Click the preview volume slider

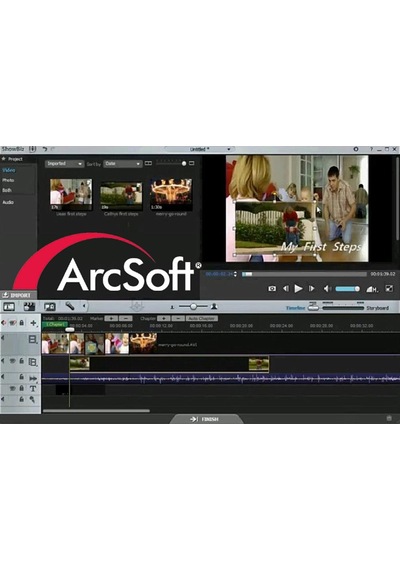tap(347, 289)
